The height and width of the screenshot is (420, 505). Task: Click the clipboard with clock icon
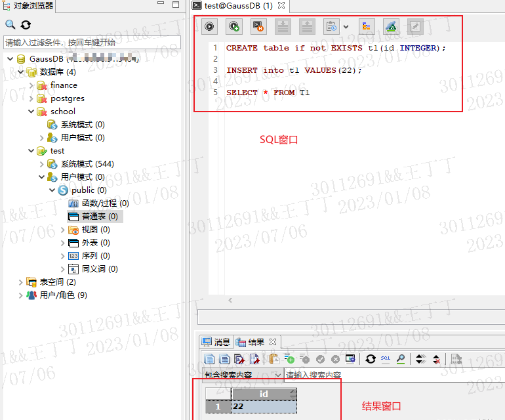coord(331,26)
